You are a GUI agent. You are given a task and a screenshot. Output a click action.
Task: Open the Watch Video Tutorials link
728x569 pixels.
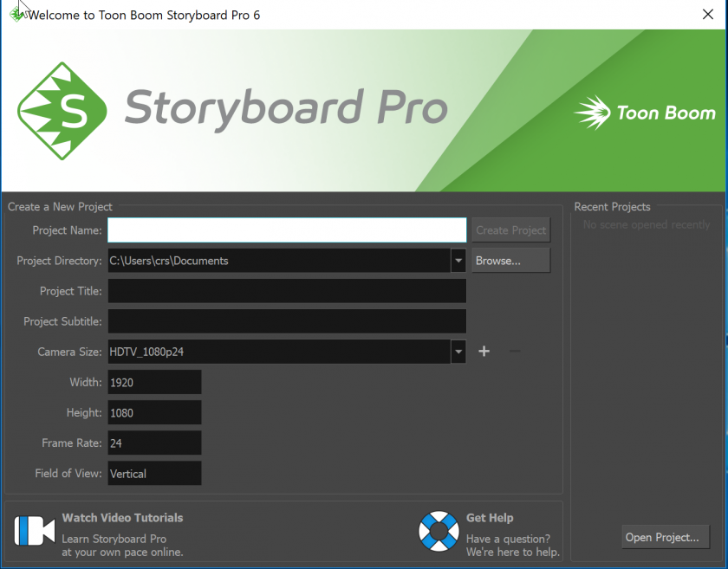point(122,518)
